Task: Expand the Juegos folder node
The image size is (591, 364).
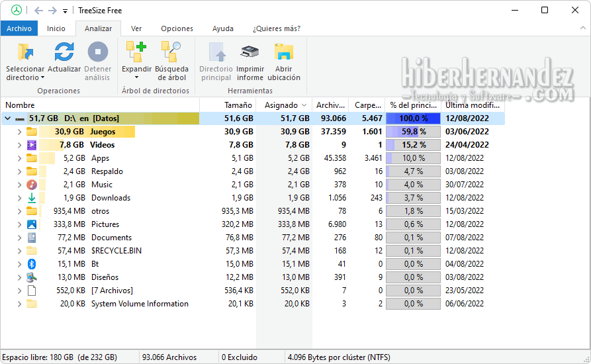Action: (20, 132)
